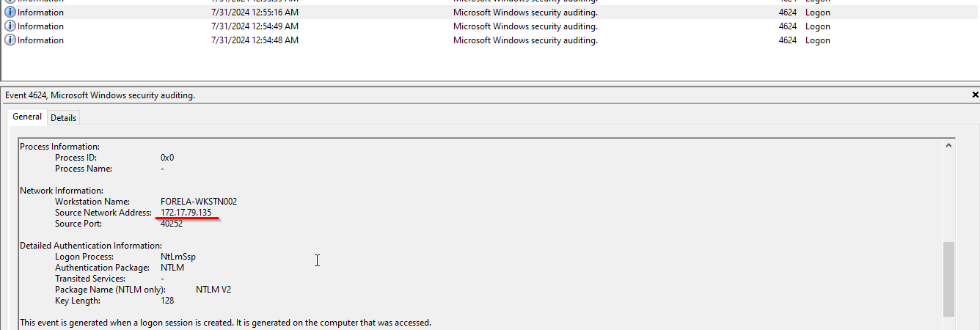Click Microsoft Windows security auditing source at 12:55:16

[x=525, y=12]
